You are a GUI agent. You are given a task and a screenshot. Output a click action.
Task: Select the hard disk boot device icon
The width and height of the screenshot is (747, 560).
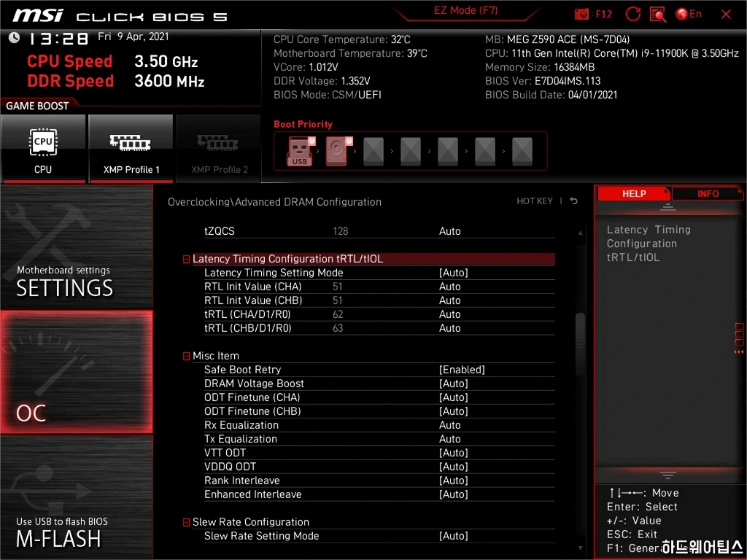(338, 151)
